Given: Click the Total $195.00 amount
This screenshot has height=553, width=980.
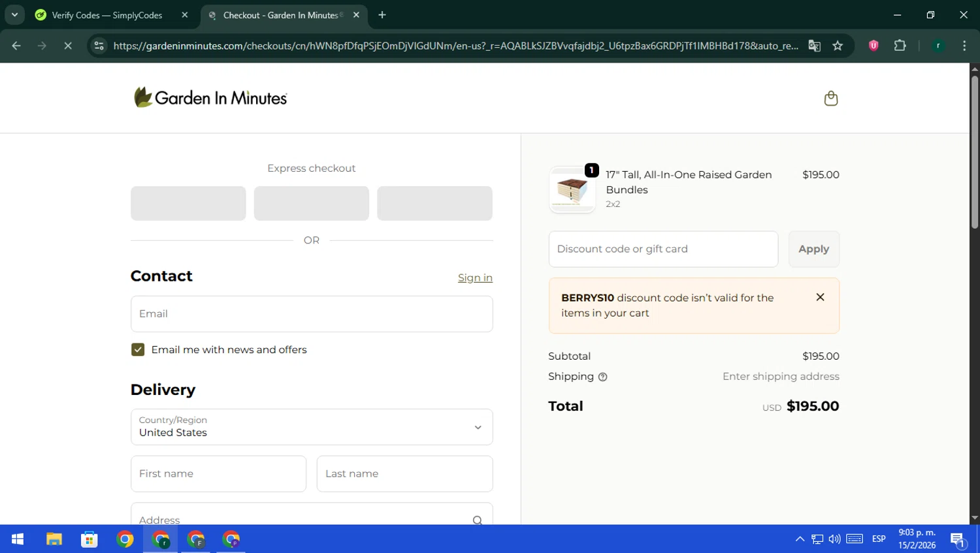Looking at the screenshot, I should point(812,406).
